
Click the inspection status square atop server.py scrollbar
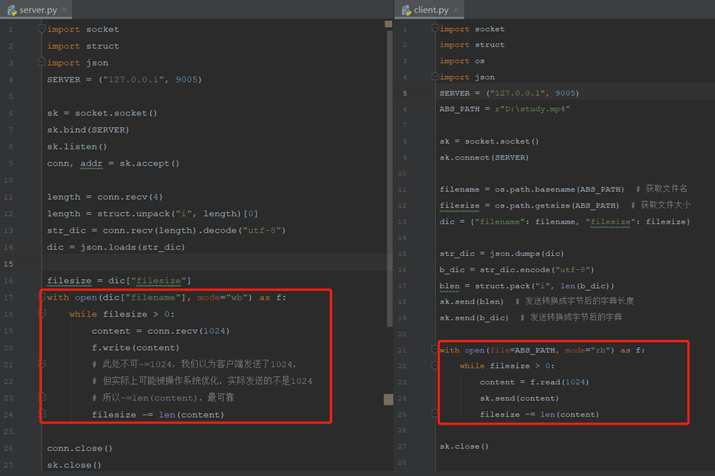(389, 24)
